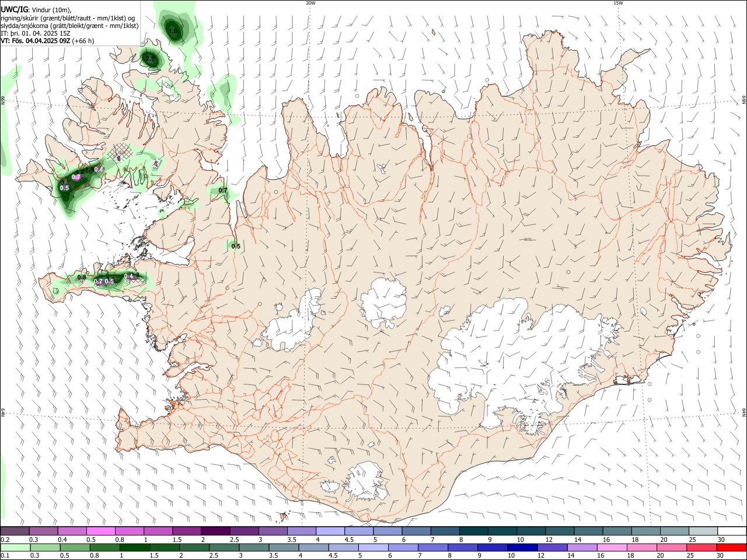Click the 2.5 precipitation value label
Image resolution: width=747 pixels, height=560 pixels.
coord(150,59)
